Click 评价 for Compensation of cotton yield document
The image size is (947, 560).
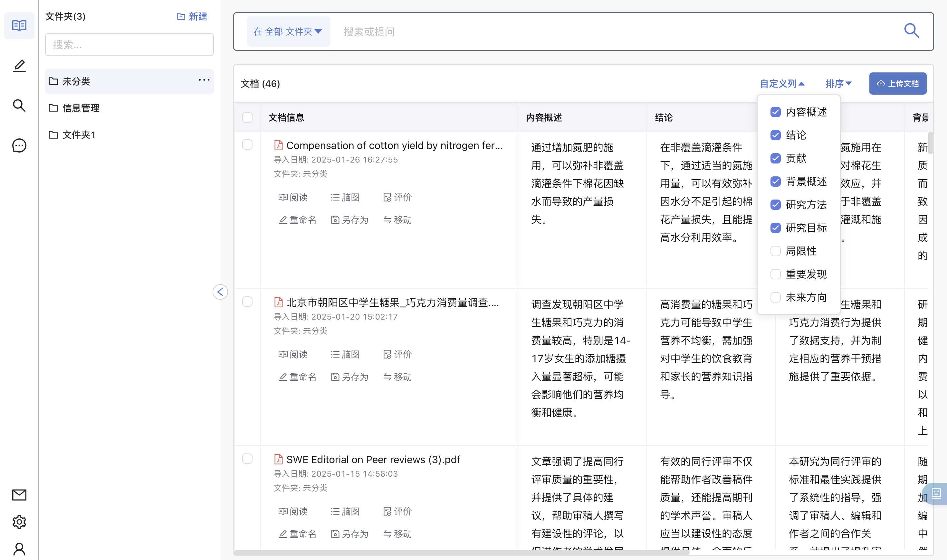tap(397, 197)
